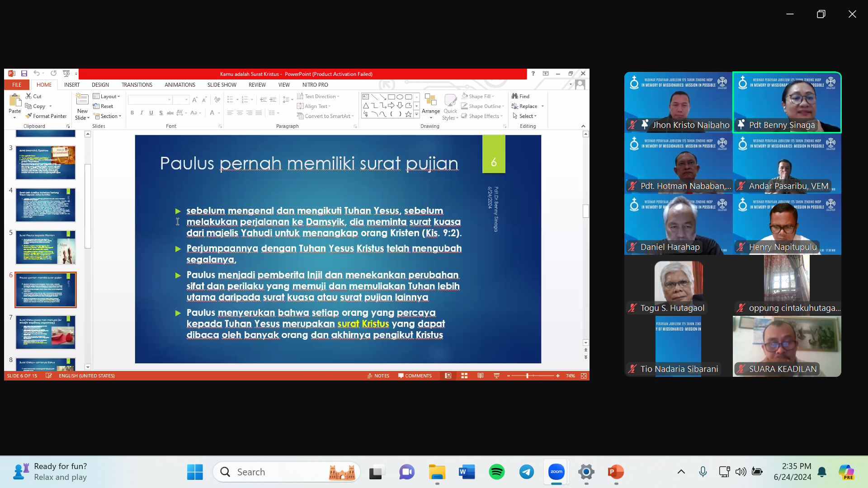
Task: Center text in Paragraph group
Action: click(240, 113)
